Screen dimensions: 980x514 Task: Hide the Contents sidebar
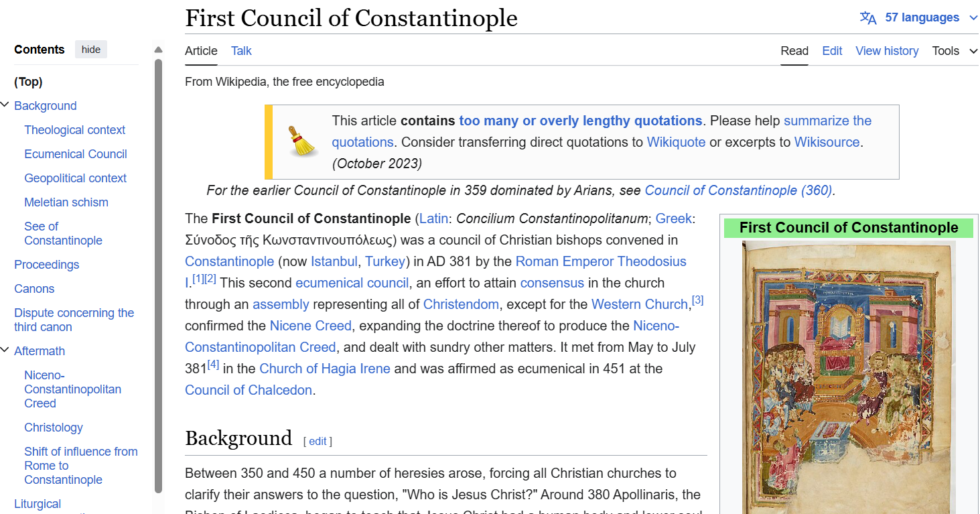point(91,50)
